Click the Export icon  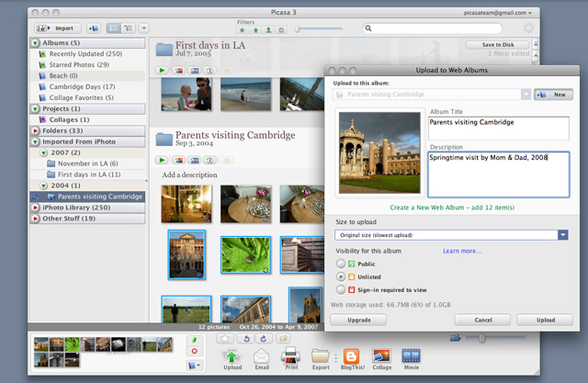[x=321, y=359]
